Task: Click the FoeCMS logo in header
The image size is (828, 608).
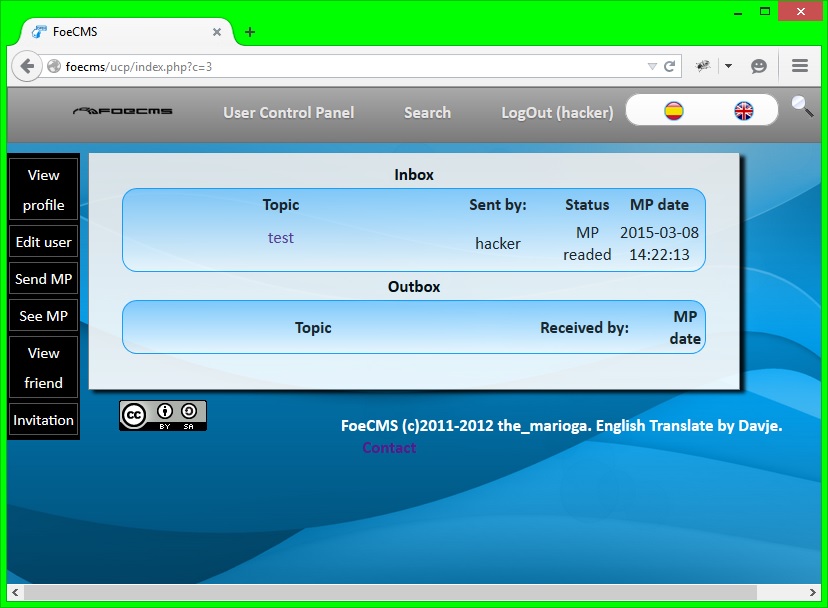Action: tap(123, 111)
